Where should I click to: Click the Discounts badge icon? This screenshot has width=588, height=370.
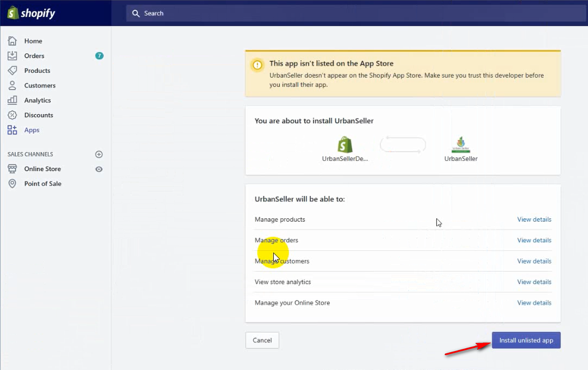point(12,115)
